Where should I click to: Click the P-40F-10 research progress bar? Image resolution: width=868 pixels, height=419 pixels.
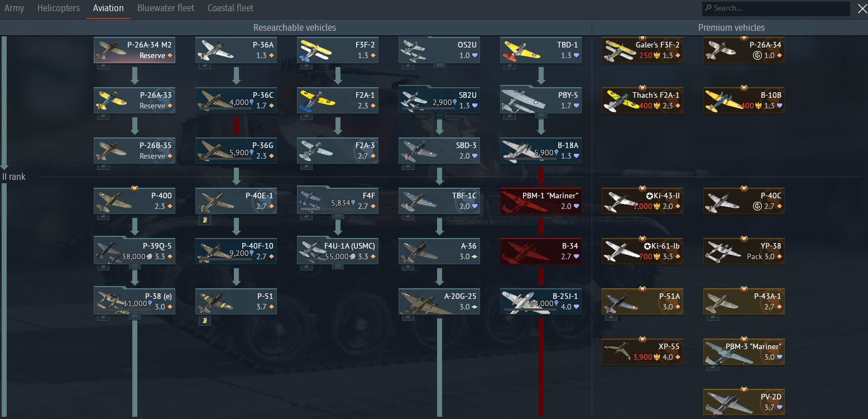226,259
